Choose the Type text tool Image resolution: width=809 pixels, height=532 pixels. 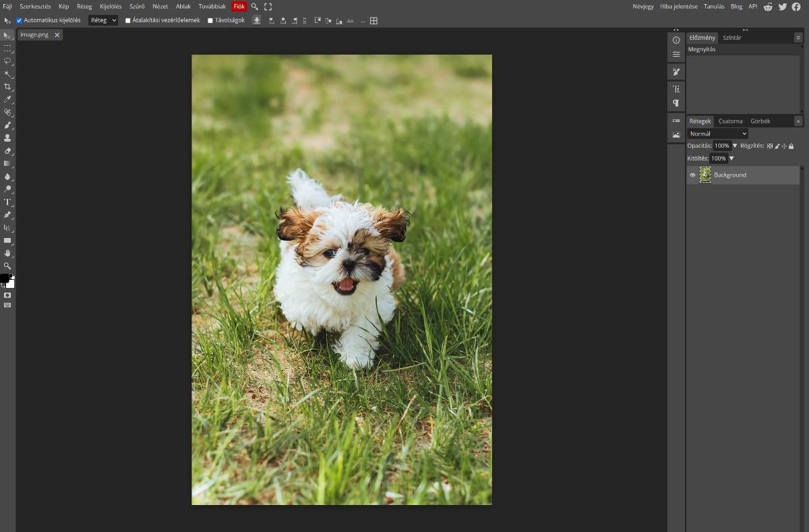(x=7, y=202)
